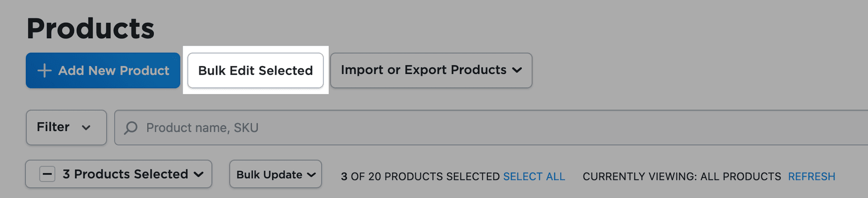Click the Bulk Update text label
The width and height of the screenshot is (868, 198).
tap(269, 175)
